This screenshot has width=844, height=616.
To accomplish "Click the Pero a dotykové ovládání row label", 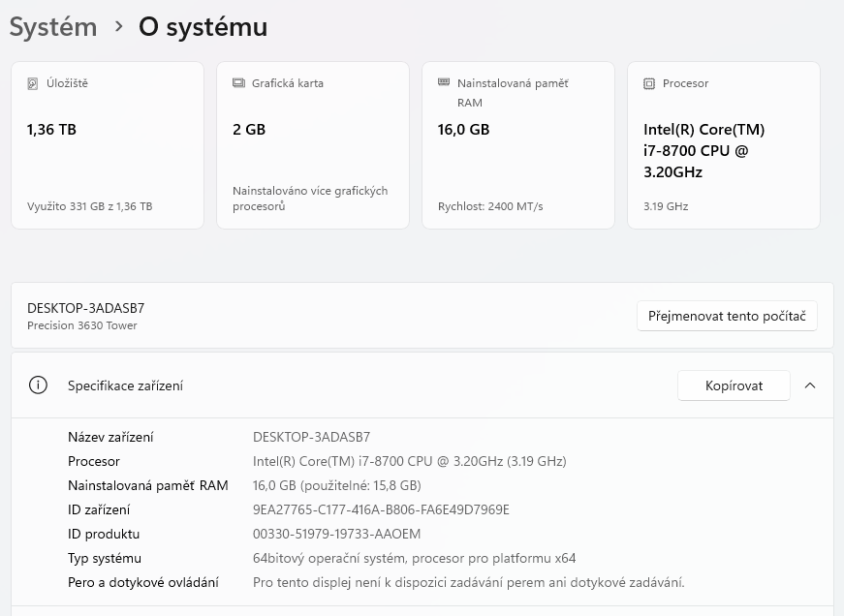I will (143, 582).
